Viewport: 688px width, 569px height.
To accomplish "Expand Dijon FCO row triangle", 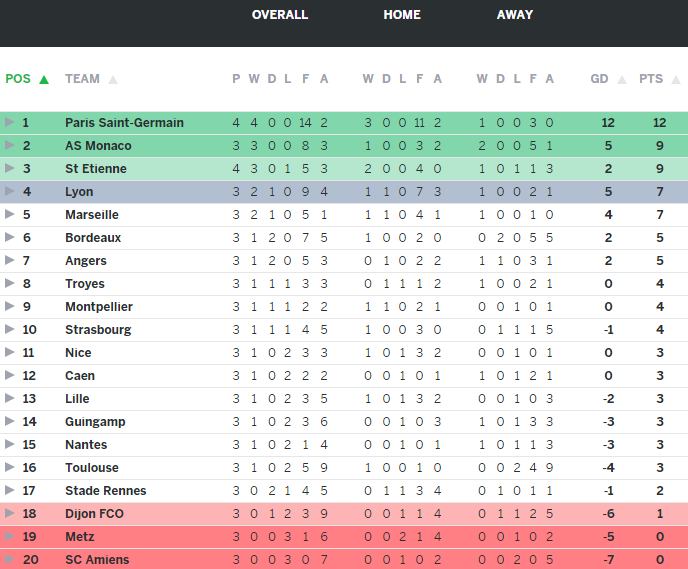I will (x=10, y=514).
